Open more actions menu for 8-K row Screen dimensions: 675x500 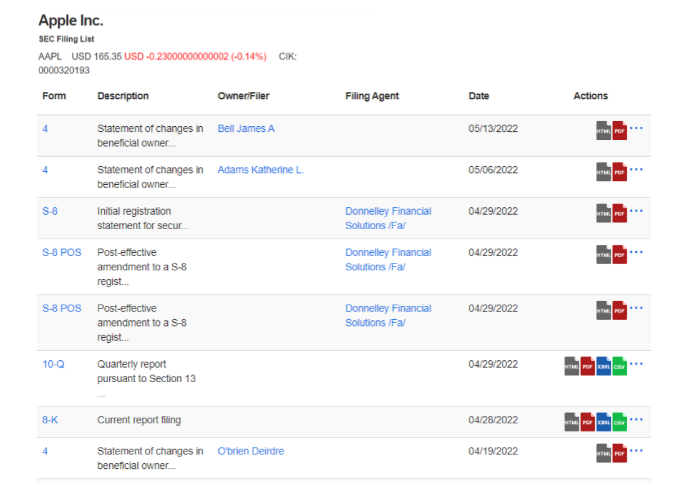636,420
